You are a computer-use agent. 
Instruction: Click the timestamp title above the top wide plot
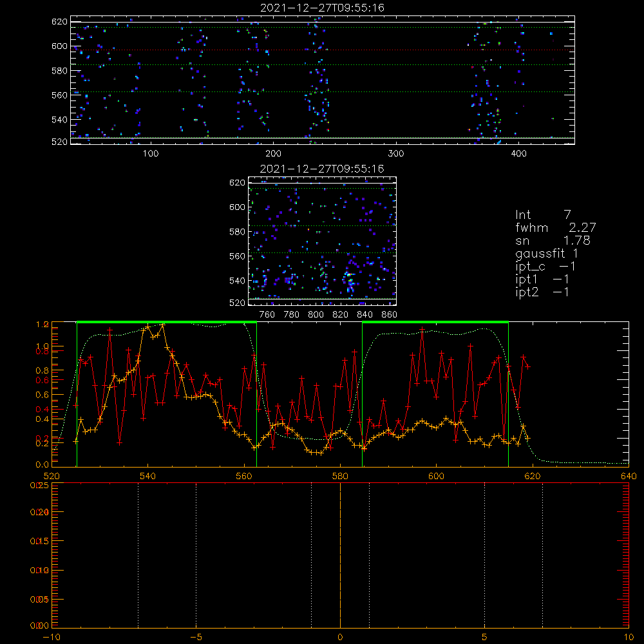[x=322, y=8]
